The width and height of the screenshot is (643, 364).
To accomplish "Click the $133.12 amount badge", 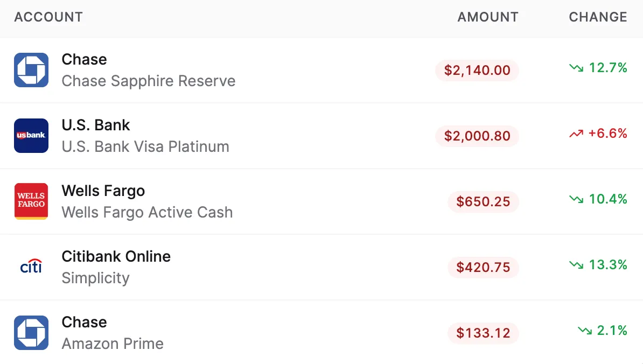I will tap(483, 333).
